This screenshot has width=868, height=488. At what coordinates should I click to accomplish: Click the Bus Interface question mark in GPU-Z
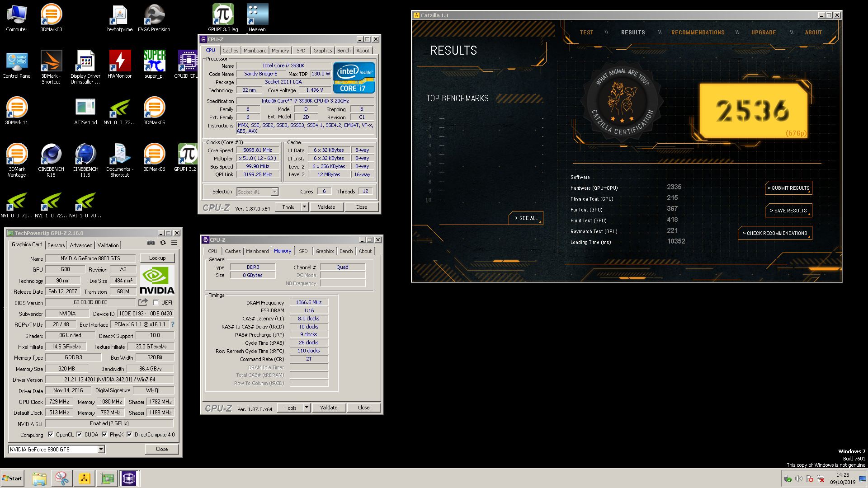click(x=172, y=324)
